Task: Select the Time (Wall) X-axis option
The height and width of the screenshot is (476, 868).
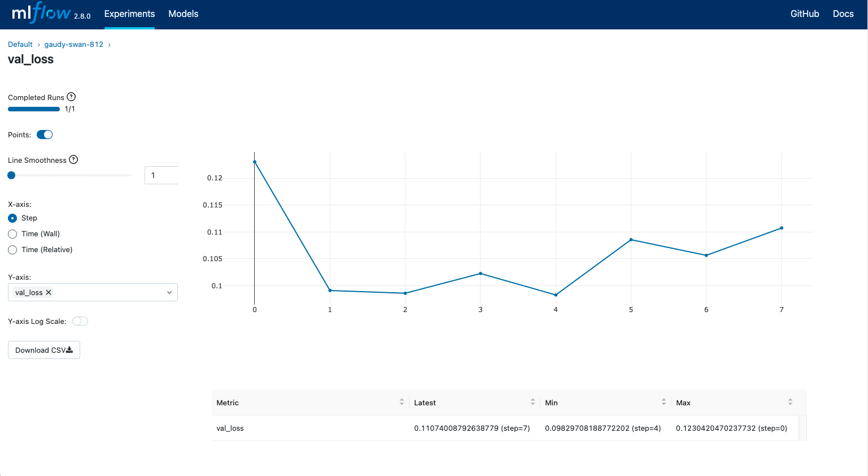Action: (x=12, y=233)
